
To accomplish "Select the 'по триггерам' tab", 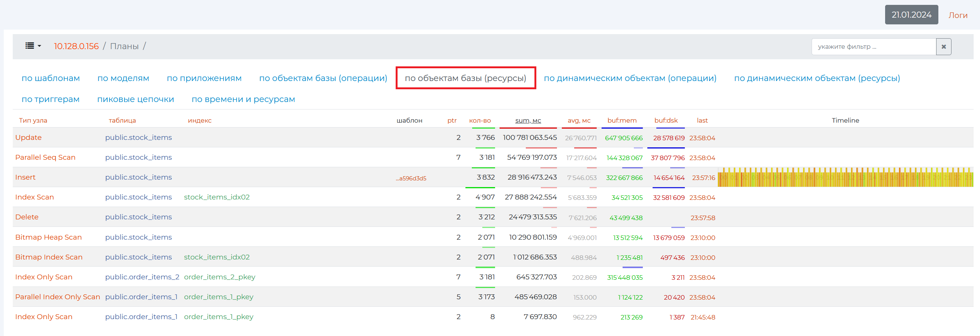I will pyautogui.click(x=51, y=99).
